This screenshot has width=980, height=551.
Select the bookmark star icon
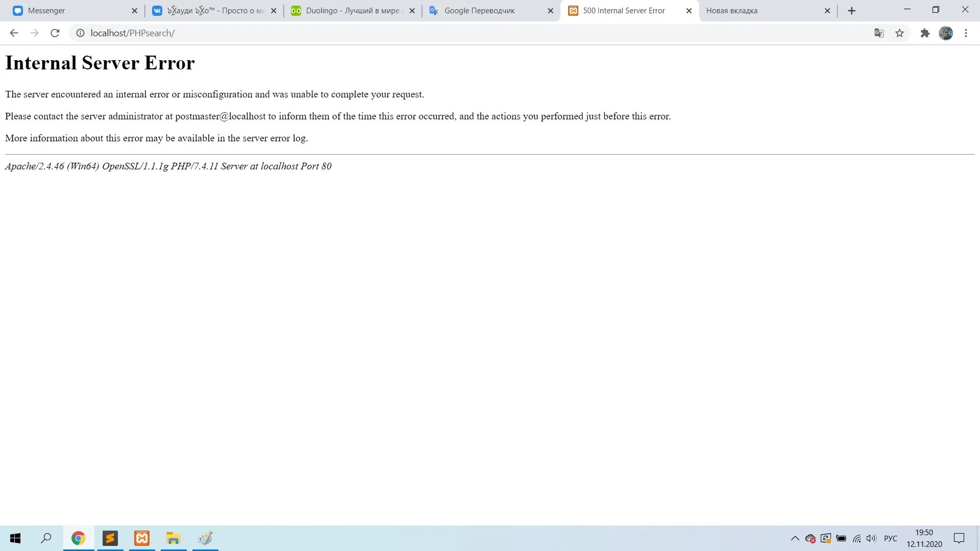coord(900,33)
